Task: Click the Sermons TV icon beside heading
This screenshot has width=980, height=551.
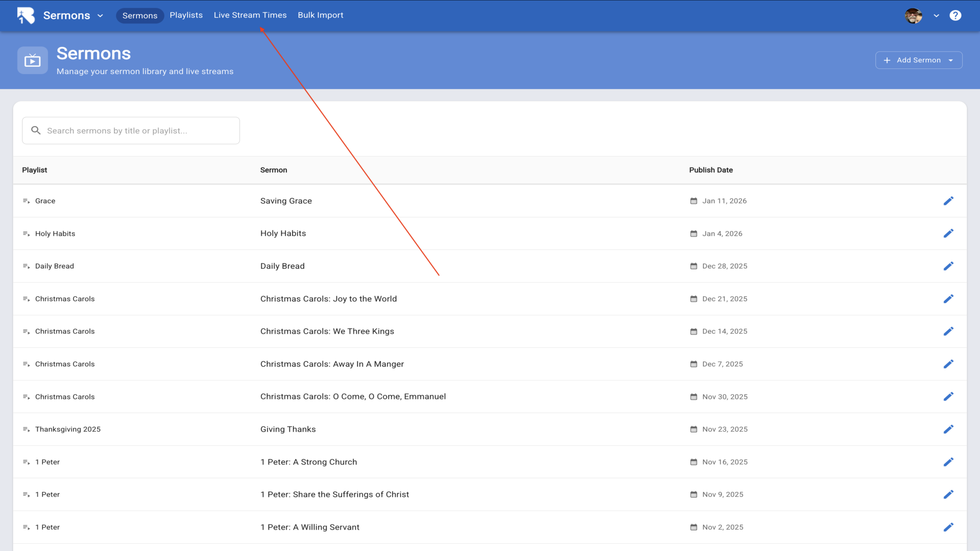Action: tap(33, 61)
